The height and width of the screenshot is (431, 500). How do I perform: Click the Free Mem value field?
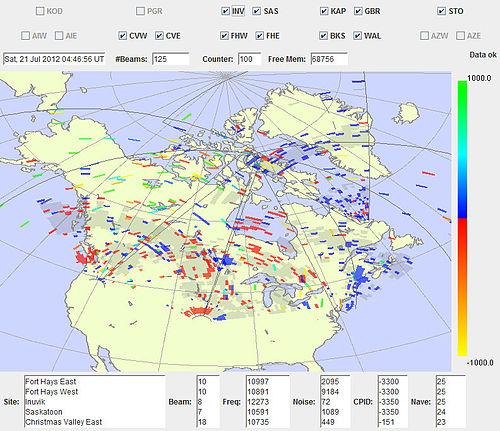[x=329, y=59]
